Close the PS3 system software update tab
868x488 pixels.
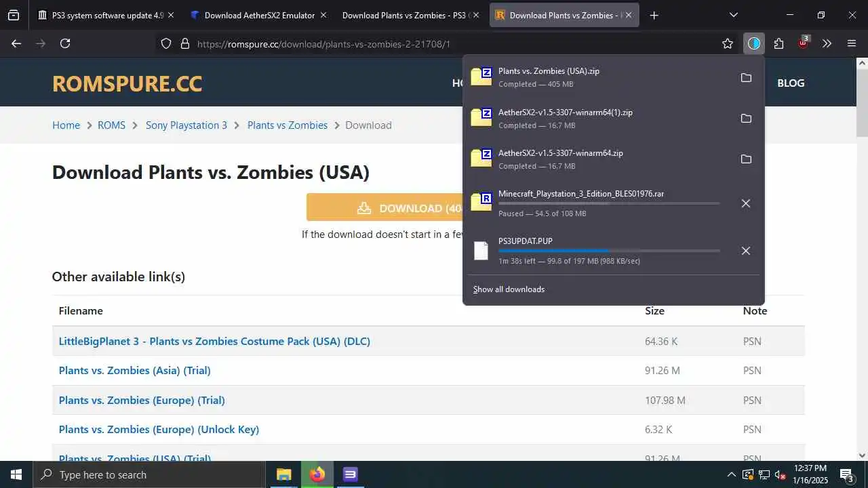tap(170, 15)
